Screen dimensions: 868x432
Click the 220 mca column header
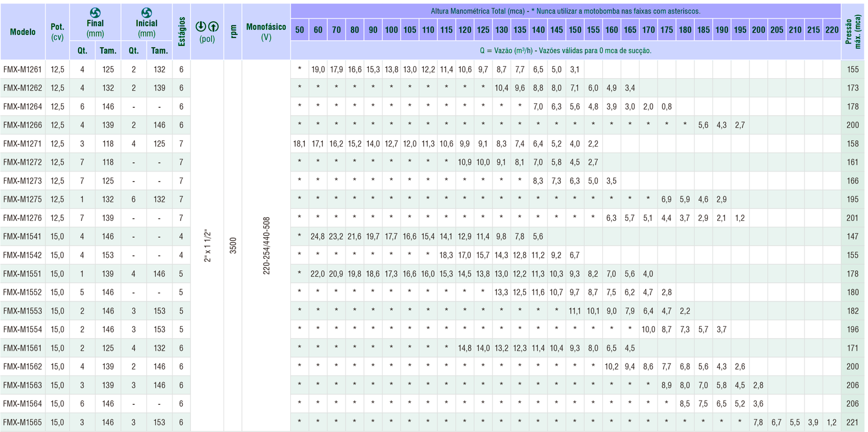pyautogui.click(x=832, y=30)
